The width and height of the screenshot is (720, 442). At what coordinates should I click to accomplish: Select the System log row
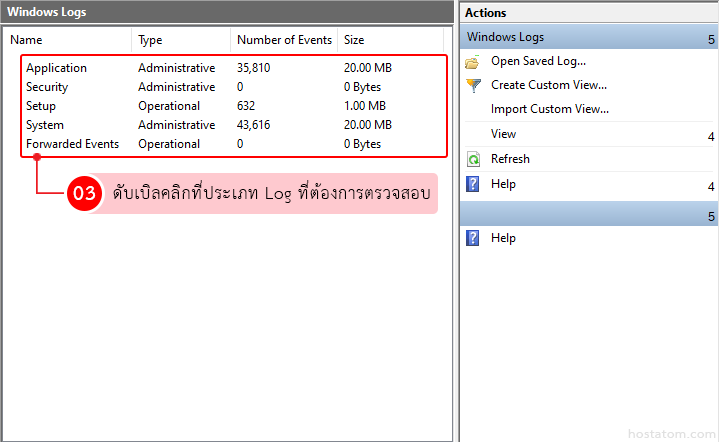pos(45,125)
